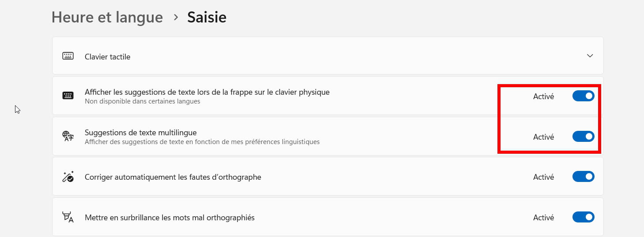
Task: Click "Non disponible dans certaines langues" subtitle
Action: point(142,101)
